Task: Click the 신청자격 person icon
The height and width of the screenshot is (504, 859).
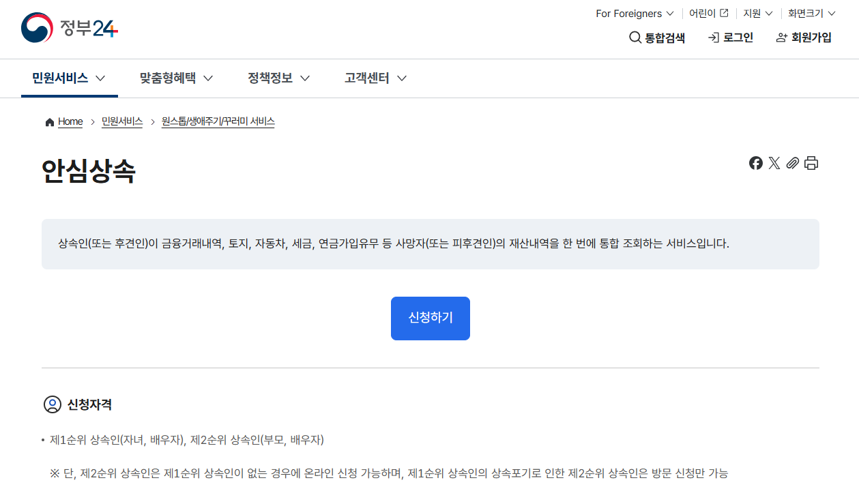Action: pyautogui.click(x=53, y=404)
